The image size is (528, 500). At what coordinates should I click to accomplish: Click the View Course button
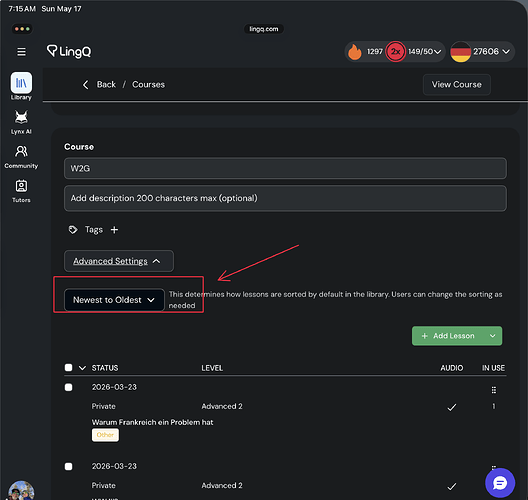(457, 85)
